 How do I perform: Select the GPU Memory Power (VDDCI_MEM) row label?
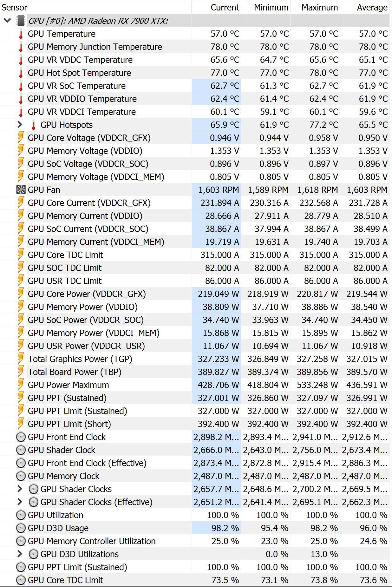pyautogui.click(x=94, y=333)
